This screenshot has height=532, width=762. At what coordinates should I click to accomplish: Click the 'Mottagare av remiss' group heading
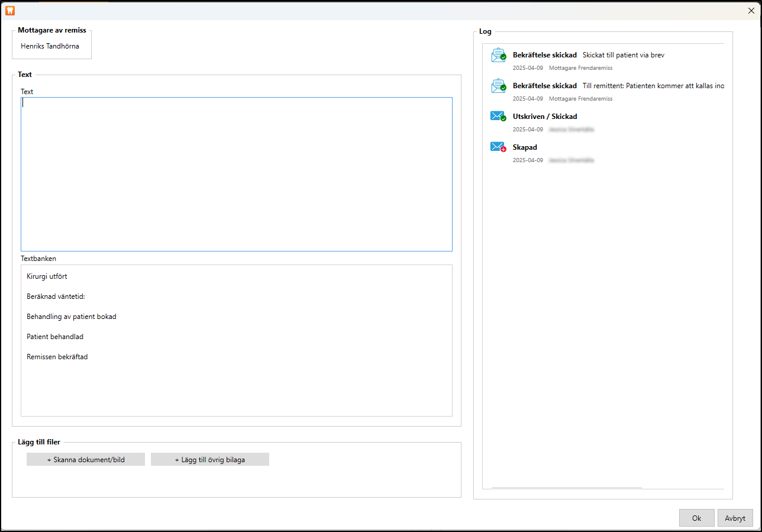[x=52, y=30]
